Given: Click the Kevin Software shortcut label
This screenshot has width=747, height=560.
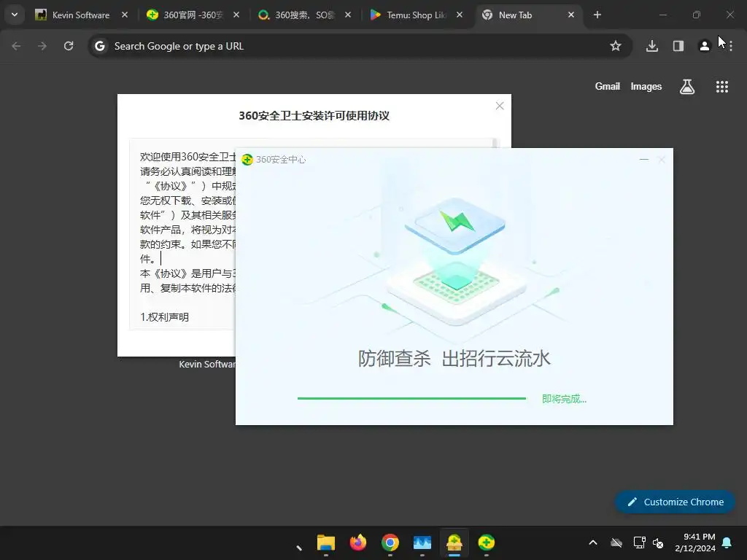Looking at the screenshot, I should coord(207,364).
